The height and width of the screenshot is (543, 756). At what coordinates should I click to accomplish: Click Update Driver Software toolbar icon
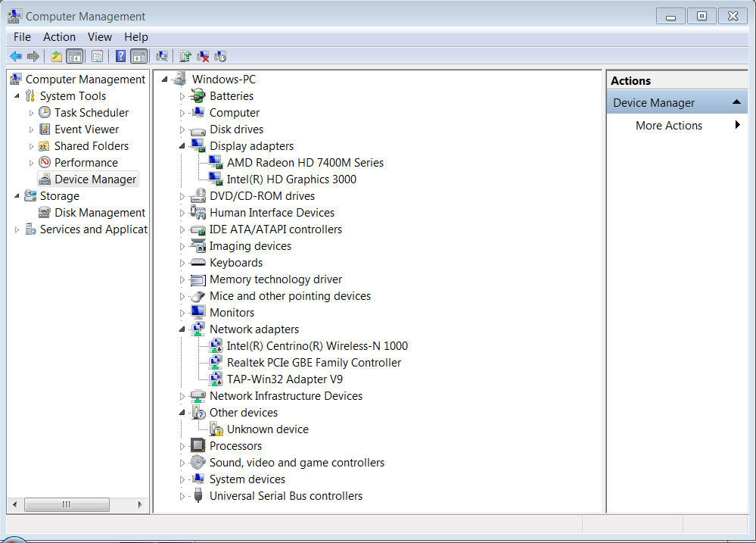[185, 57]
